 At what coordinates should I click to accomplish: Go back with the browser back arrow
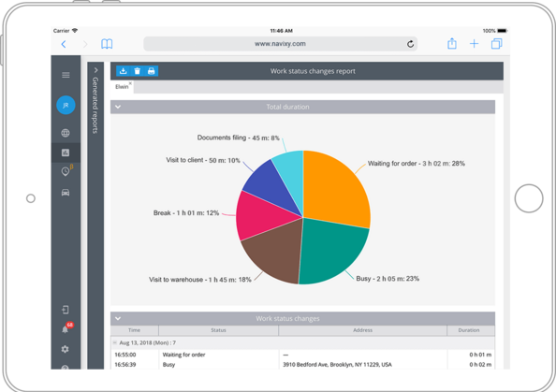64,44
